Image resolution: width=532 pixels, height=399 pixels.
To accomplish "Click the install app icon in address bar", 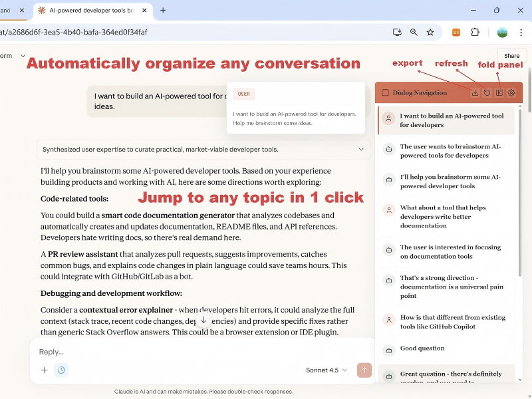I will coord(397,32).
